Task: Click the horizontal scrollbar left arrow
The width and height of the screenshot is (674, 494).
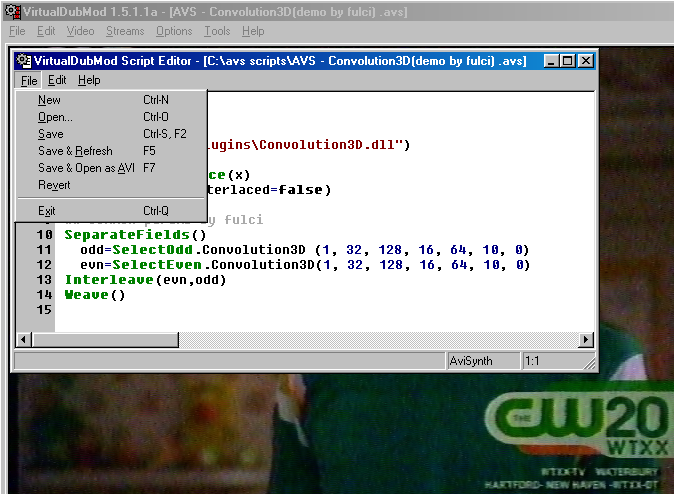Action: click(24, 340)
